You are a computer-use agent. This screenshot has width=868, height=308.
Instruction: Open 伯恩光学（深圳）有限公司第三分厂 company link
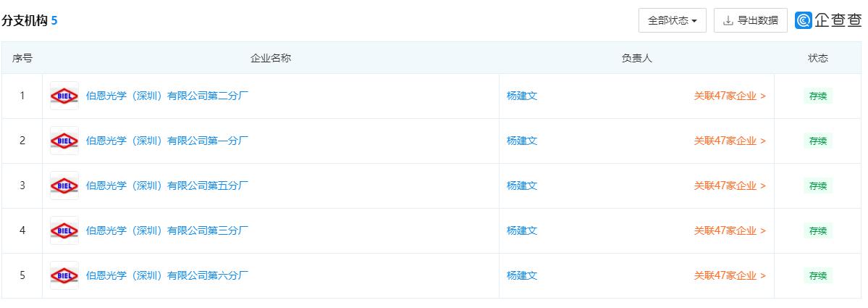pyautogui.click(x=167, y=230)
